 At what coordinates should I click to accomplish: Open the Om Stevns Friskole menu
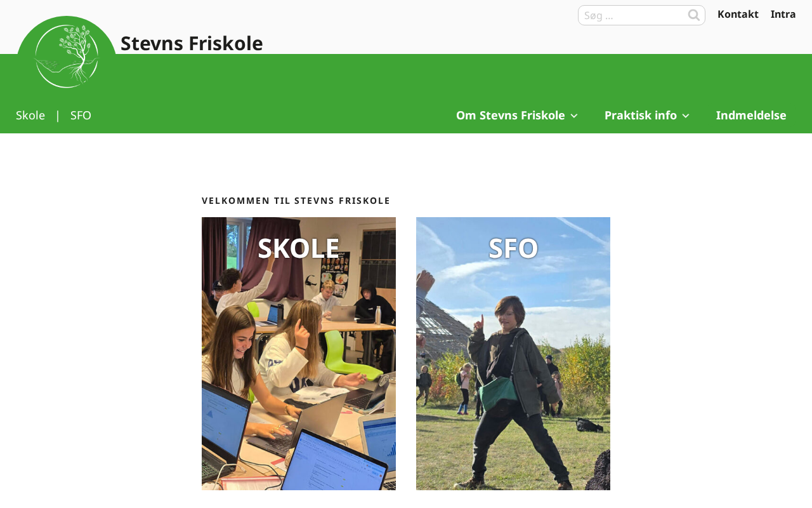511,116
